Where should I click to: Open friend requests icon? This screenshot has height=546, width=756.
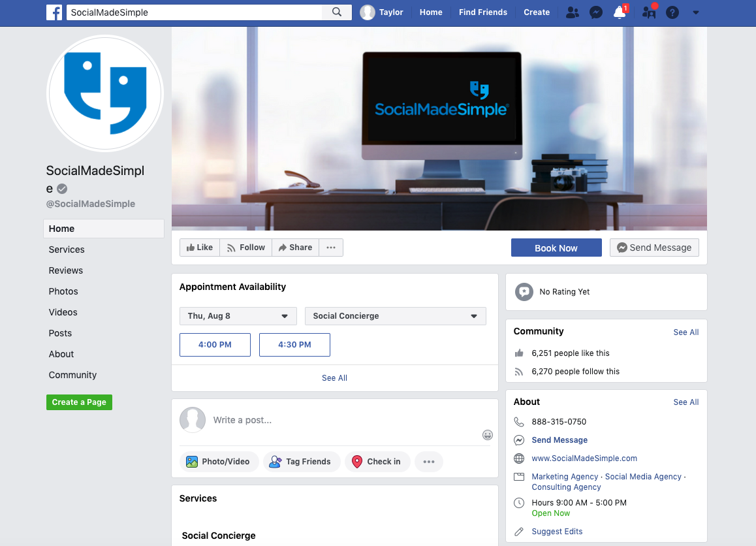(573, 12)
